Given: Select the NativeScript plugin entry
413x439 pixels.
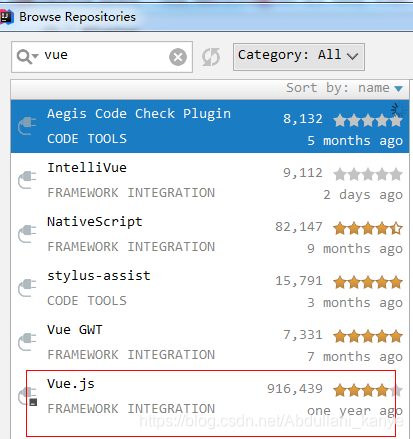Looking at the screenshot, I should pos(210,234).
